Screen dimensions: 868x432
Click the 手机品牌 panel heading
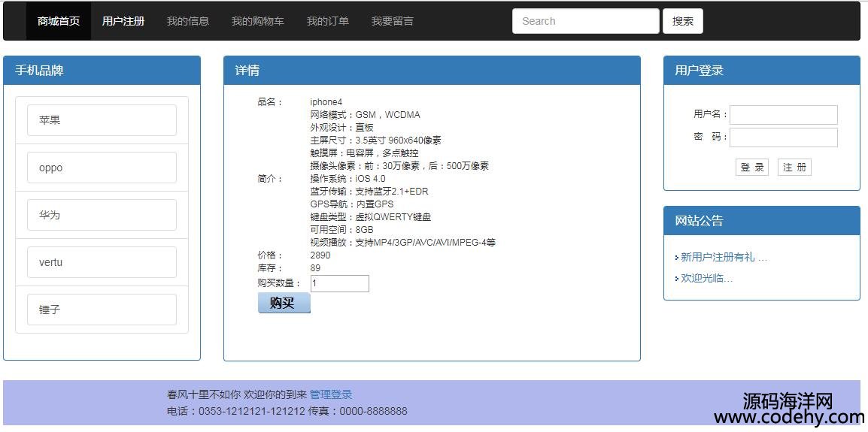coord(39,71)
